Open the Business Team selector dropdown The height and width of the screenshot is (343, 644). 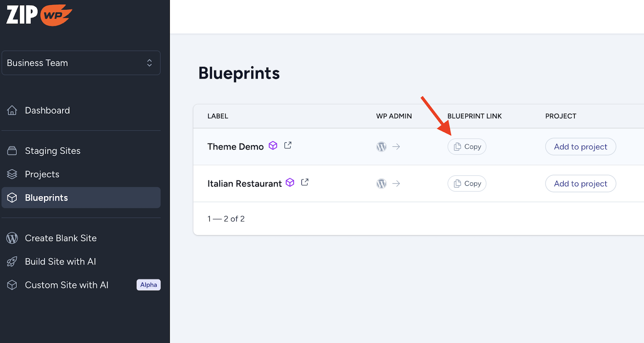coord(81,63)
